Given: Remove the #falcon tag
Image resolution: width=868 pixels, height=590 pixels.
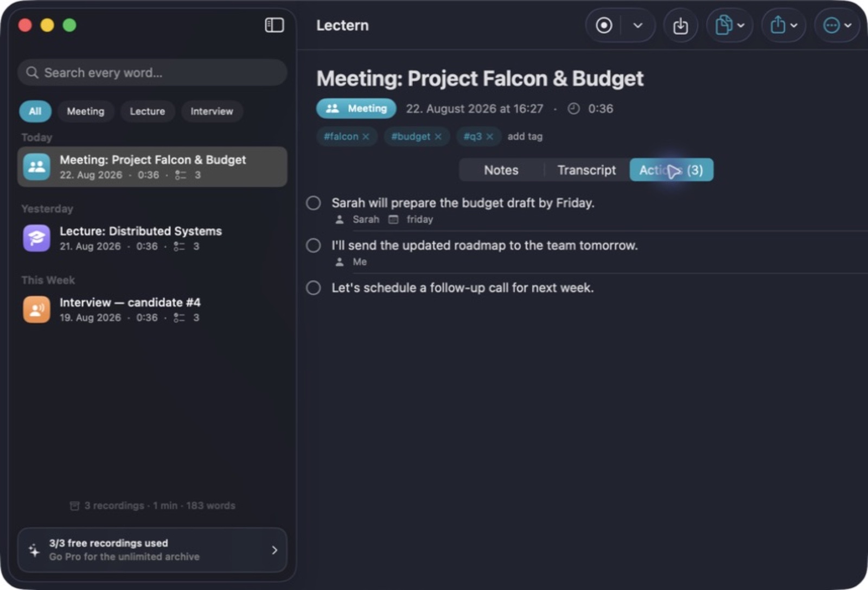Looking at the screenshot, I should point(366,137).
